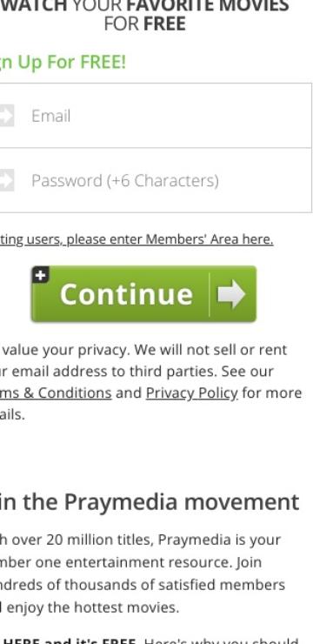Click the 'thousands of satisfied members' line
Image resolution: width=313 pixels, height=644 pixels.
pos(143,585)
